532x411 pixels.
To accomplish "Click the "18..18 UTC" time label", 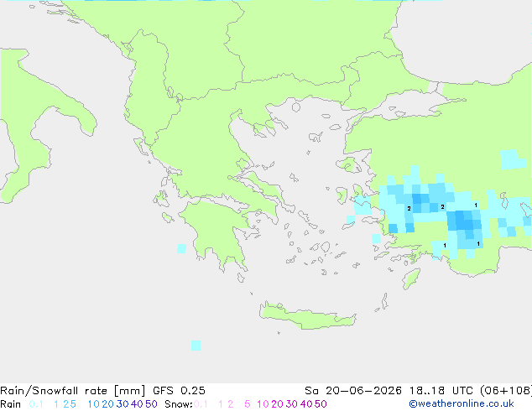I will pyautogui.click(x=441, y=391).
